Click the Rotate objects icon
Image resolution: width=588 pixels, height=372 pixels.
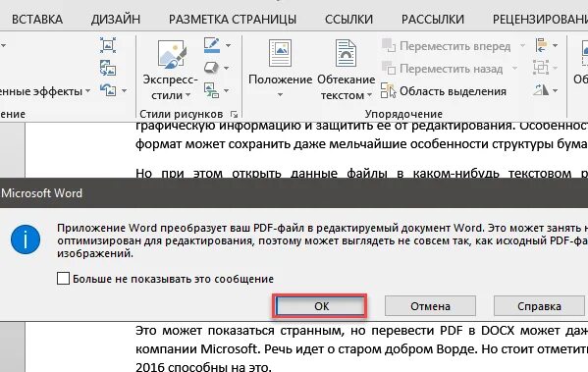(541, 90)
